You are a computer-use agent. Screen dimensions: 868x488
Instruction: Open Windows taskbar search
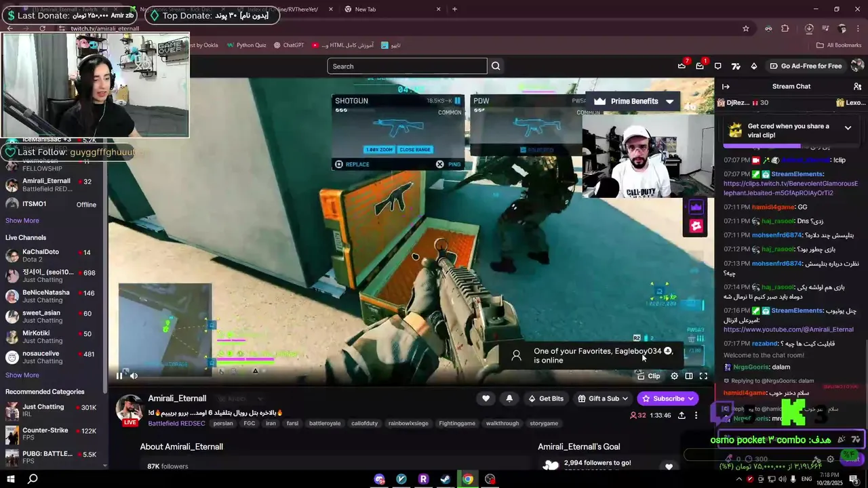[33, 479]
